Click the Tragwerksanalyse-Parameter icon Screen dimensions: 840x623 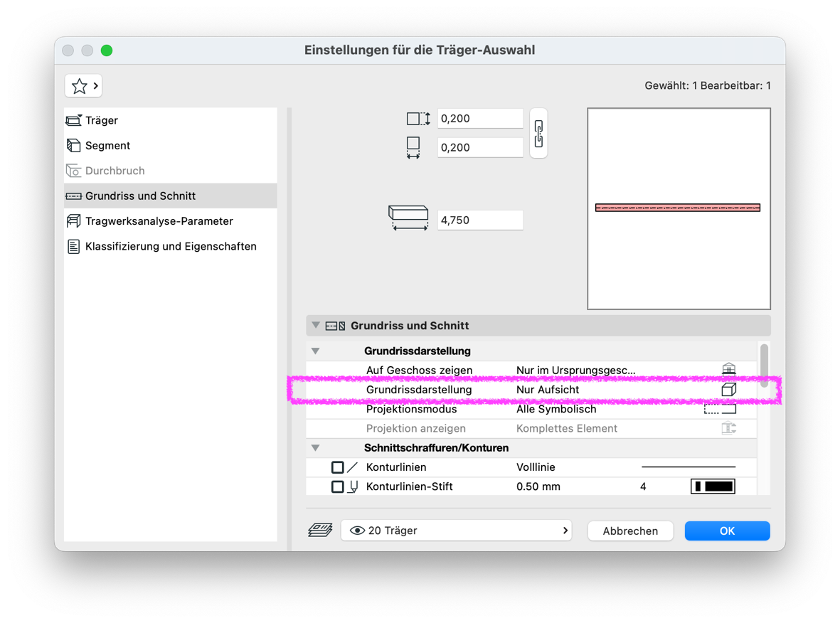point(73,220)
